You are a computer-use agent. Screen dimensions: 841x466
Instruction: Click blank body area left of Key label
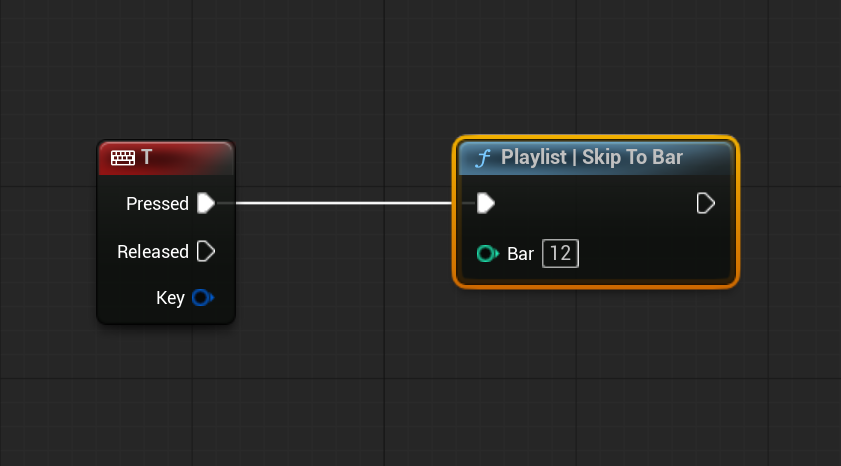125,298
